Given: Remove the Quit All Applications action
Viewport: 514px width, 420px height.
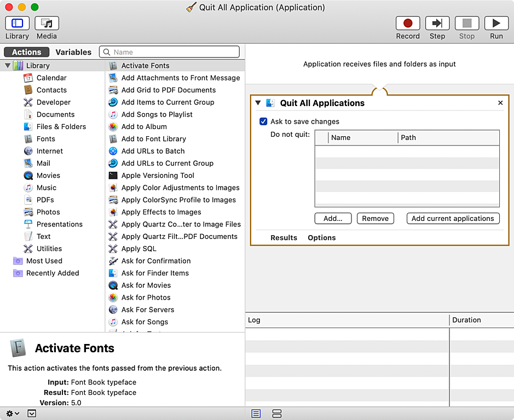Looking at the screenshot, I should click(x=500, y=103).
